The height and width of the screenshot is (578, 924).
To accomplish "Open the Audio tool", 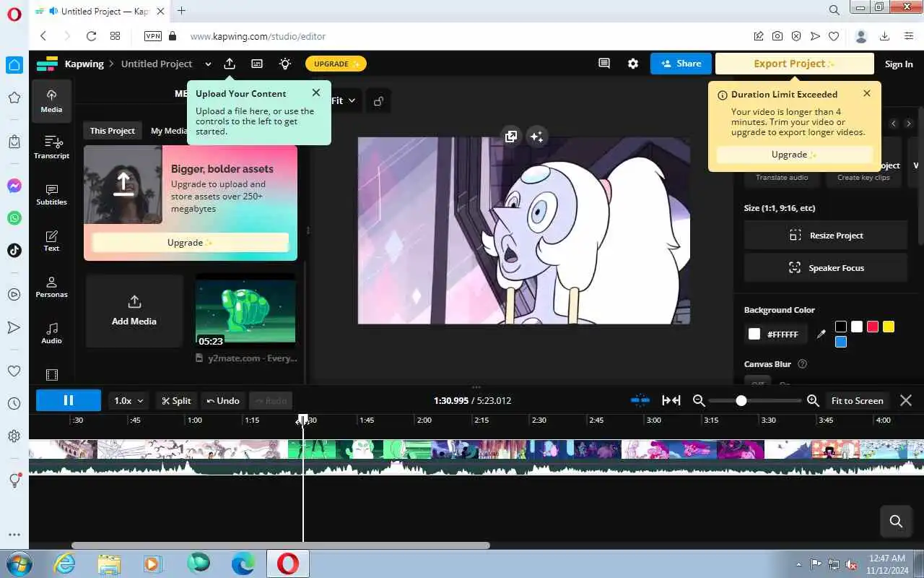I will [x=51, y=333].
